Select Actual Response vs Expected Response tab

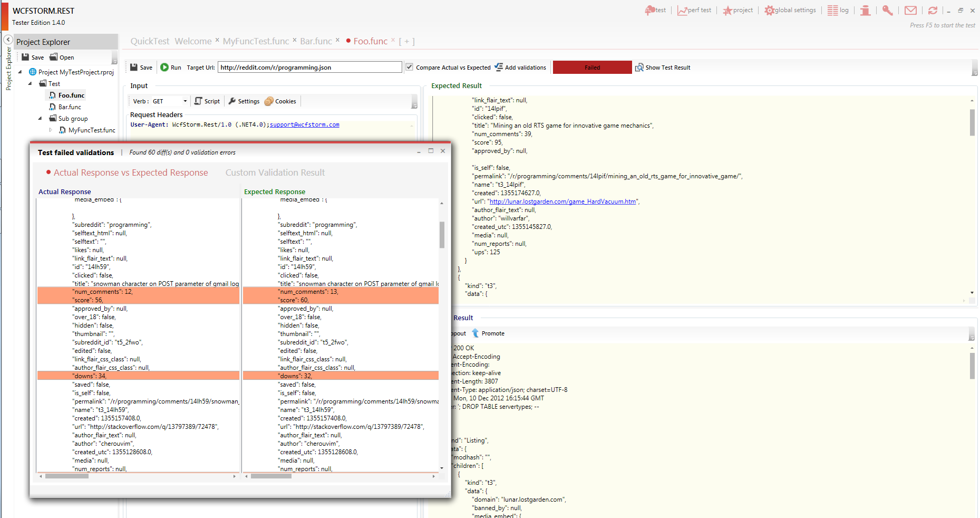[x=131, y=172]
